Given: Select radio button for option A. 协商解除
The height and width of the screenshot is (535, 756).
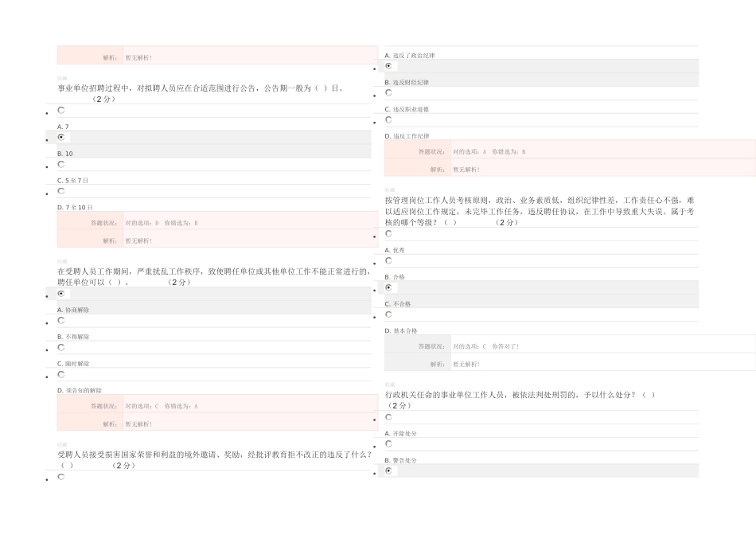Looking at the screenshot, I should pos(61,294).
